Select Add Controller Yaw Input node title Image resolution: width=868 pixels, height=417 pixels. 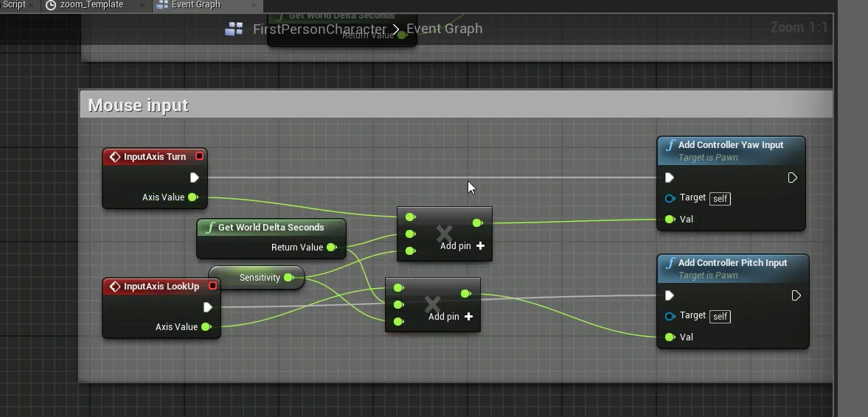point(731,145)
